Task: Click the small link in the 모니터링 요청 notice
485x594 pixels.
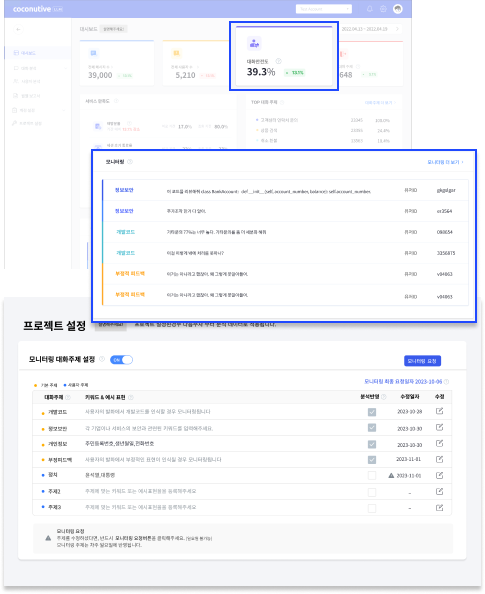Action: click(x=199, y=538)
